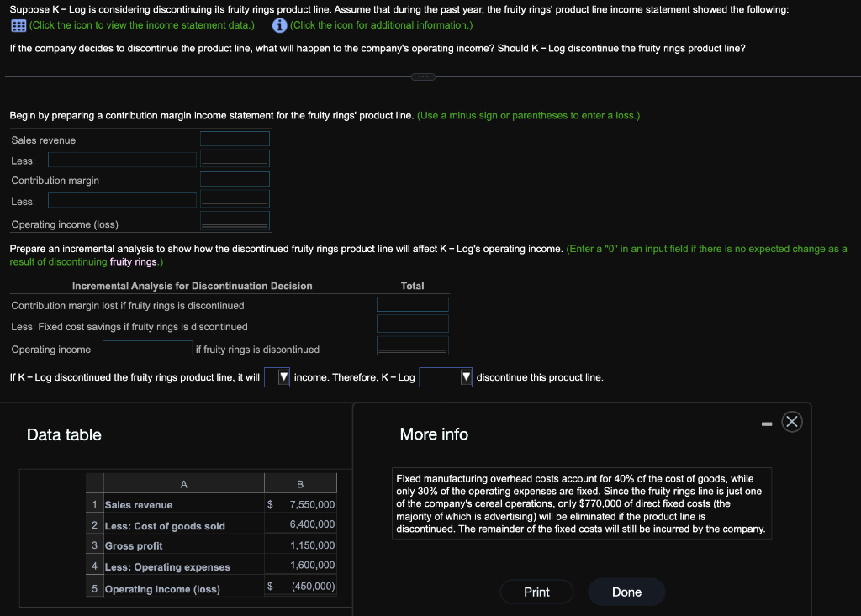Click the Print button in More info
Viewport: 861px width, 616px height.
[536, 592]
